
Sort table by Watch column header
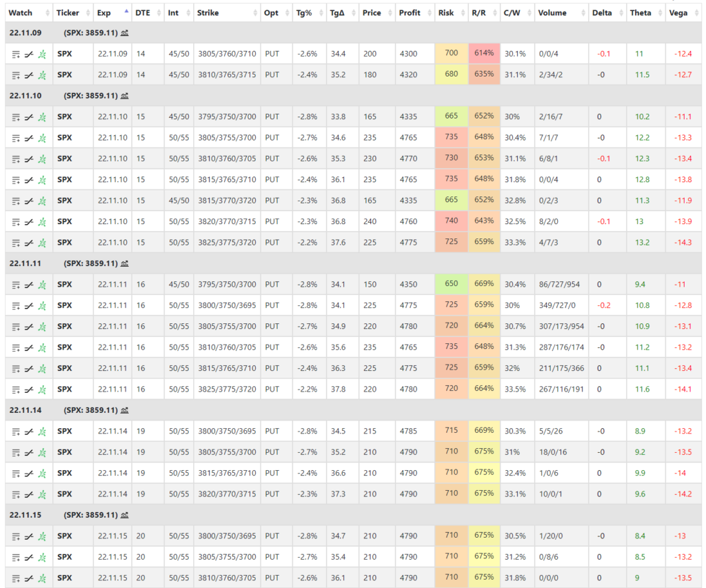[29, 13]
